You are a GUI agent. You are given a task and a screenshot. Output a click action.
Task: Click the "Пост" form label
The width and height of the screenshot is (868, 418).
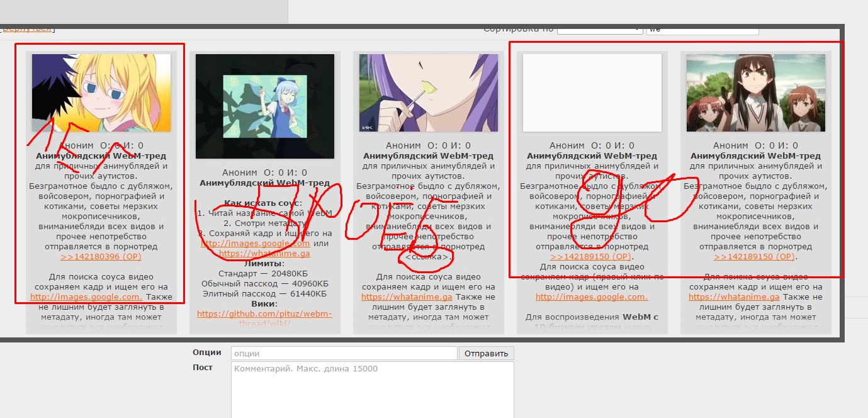pos(203,368)
